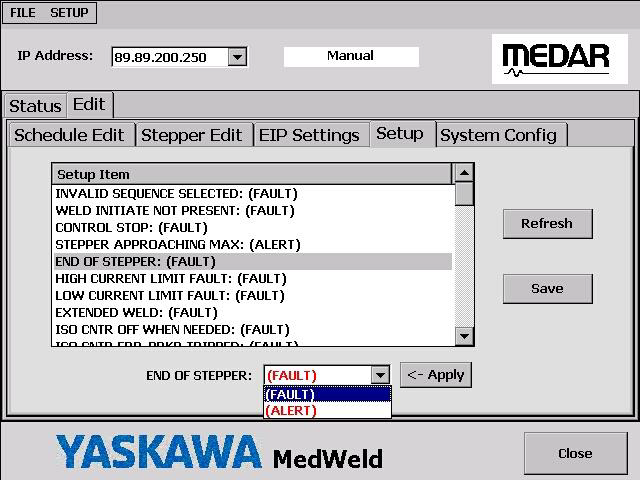Select the Edit tab
The image size is (640, 480).
[89, 104]
